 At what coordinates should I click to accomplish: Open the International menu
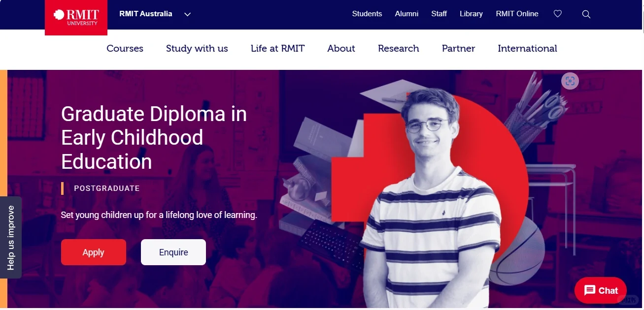pos(527,48)
